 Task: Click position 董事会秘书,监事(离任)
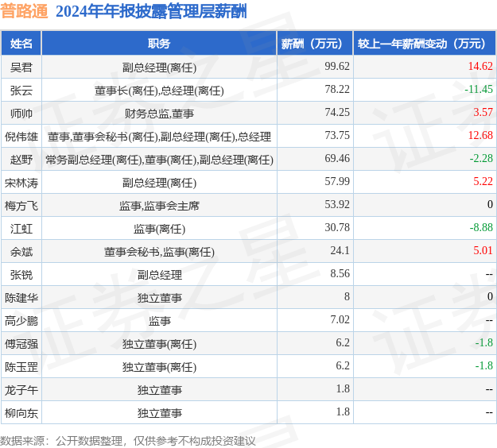(159, 252)
